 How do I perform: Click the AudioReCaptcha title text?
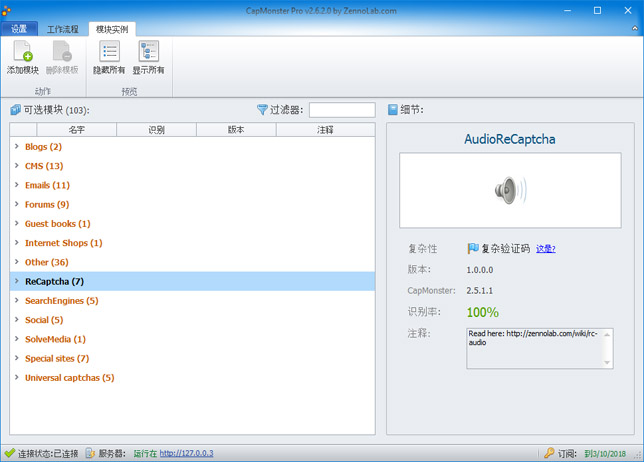pos(510,139)
